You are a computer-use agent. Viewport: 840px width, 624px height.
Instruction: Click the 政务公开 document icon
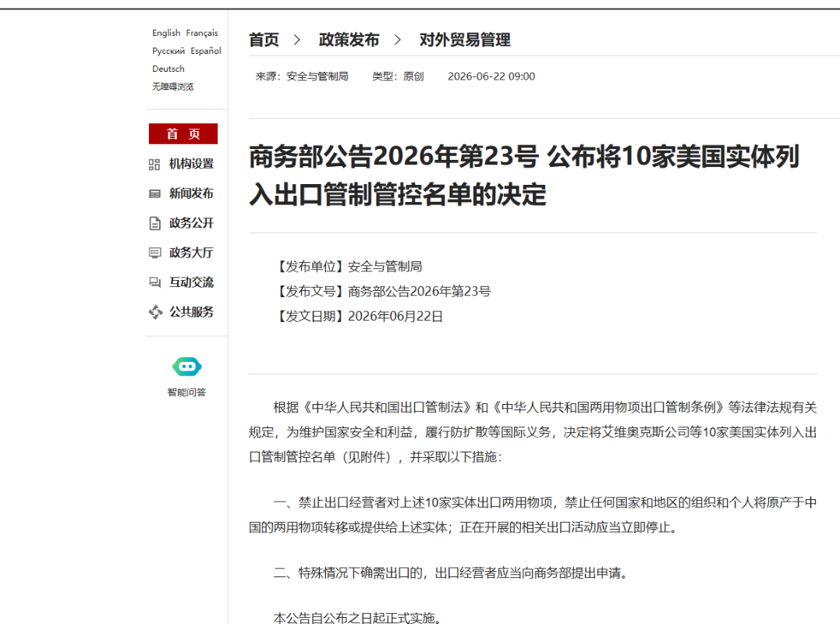coord(154,223)
